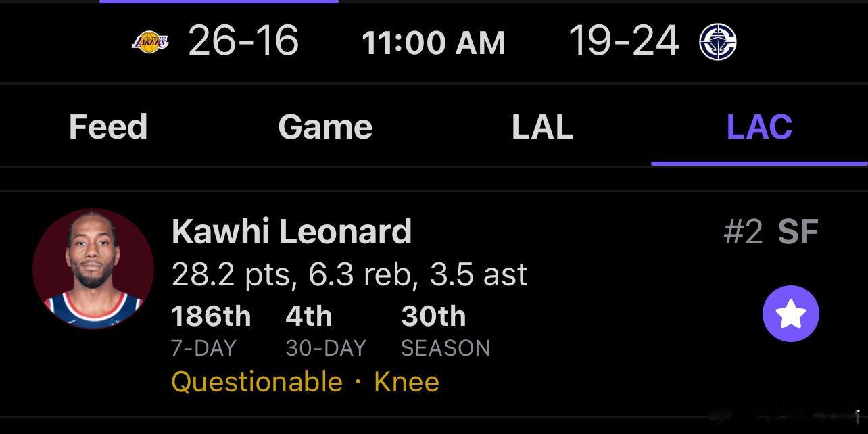Select the 186th 7-DAY ranking
Viewport: 868px width, 434px height.
[x=210, y=329]
